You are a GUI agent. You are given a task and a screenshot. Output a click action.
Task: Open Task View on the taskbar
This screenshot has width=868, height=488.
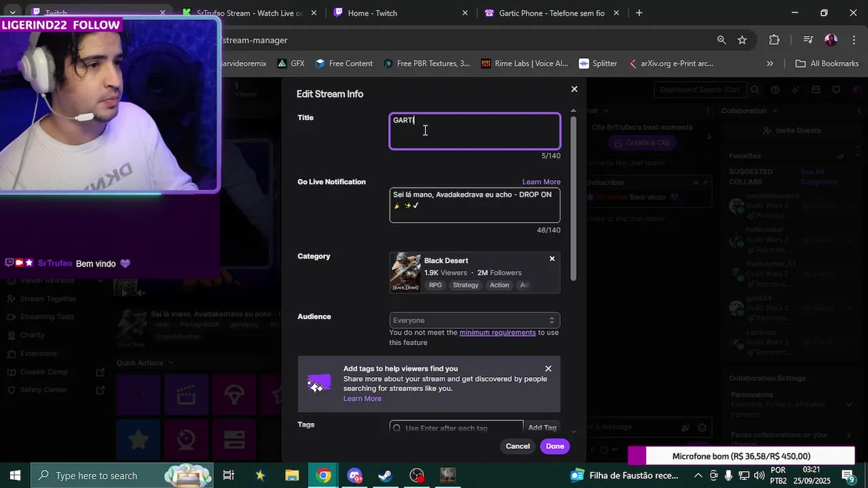point(229,475)
